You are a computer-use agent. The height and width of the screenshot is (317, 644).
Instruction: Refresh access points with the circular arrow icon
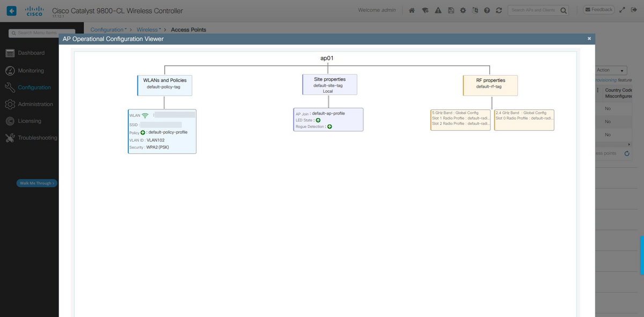tap(626, 153)
